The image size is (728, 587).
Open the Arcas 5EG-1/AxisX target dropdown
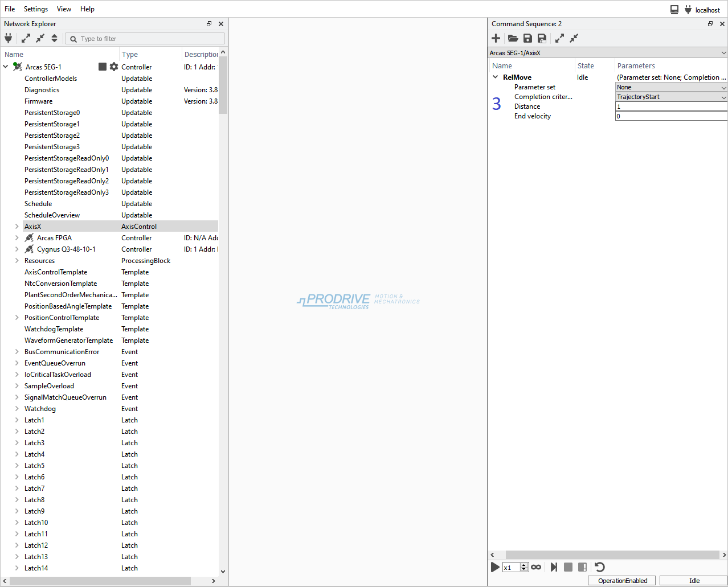(607, 53)
